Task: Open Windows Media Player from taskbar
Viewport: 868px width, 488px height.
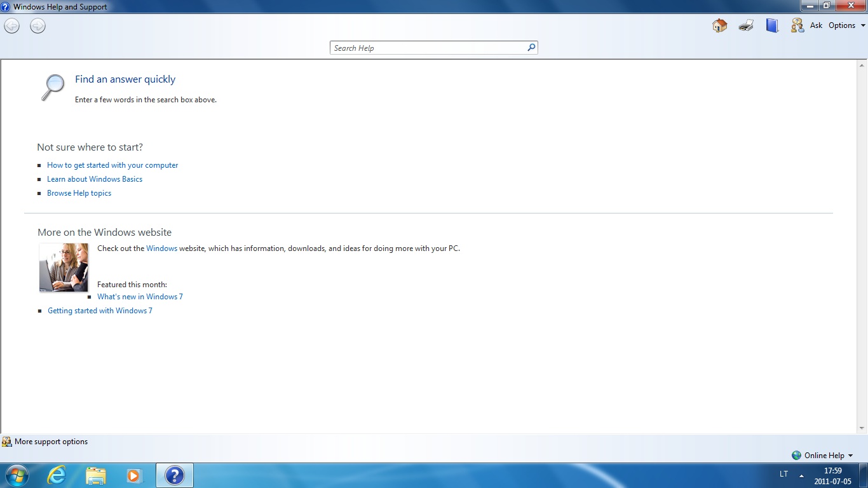Action: tap(134, 475)
